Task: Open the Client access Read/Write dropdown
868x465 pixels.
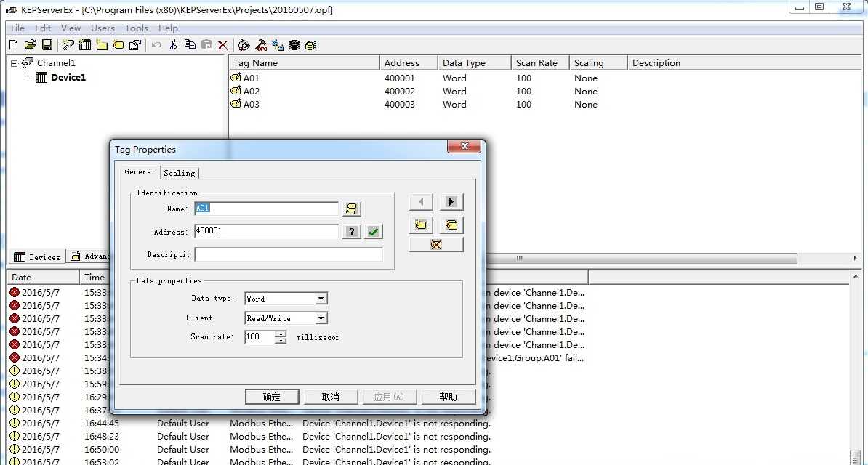Action: [321, 318]
